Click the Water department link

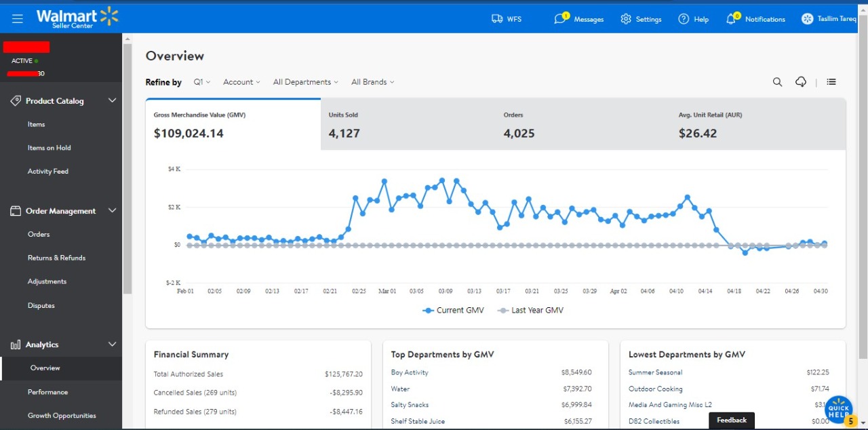[400, 389]
